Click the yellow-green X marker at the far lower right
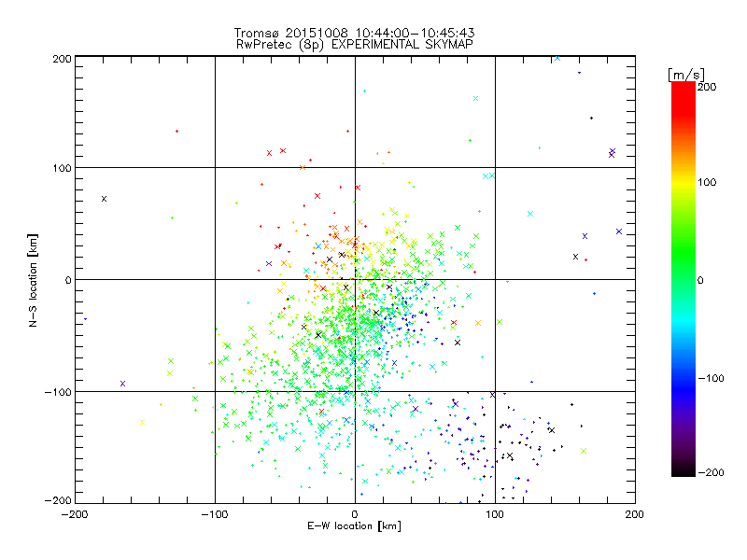Screen dimensions: 747x560 pyautogui.click(x=584, y=451)
